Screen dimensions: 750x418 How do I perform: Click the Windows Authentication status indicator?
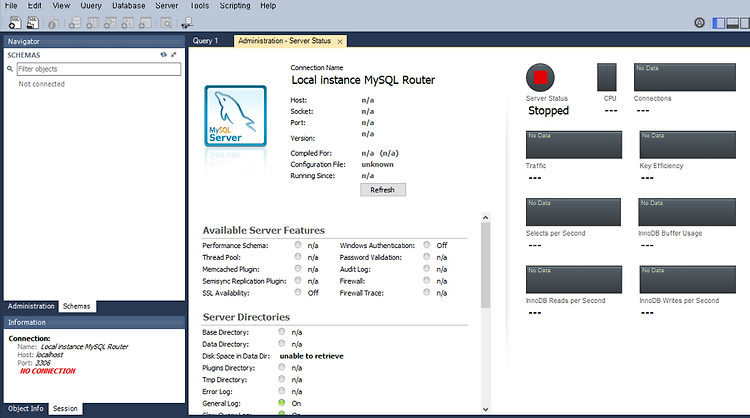pyautogui.click(x=427, y=244)
